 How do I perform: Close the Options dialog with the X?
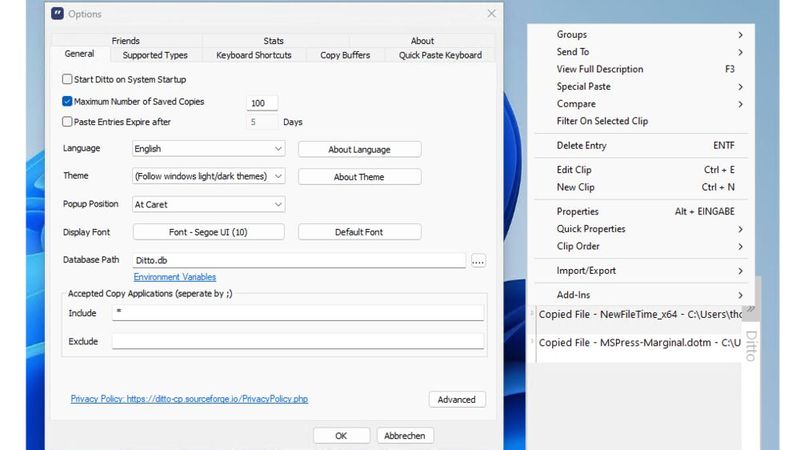(491, 14)
